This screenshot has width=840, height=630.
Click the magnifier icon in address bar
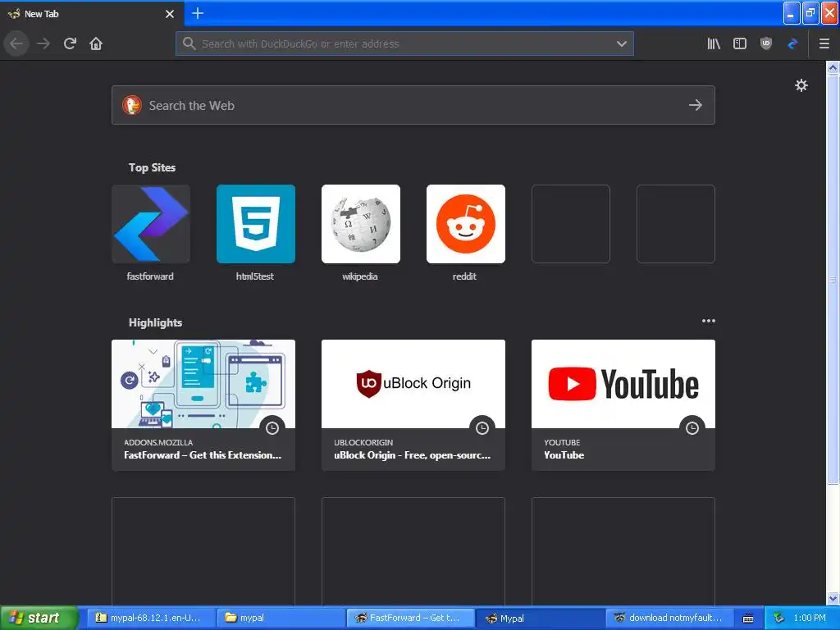point(189,43)
